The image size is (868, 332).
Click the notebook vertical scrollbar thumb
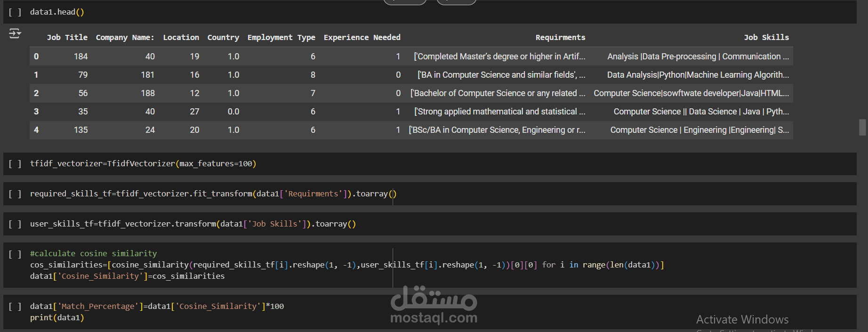tap(862, 128)
